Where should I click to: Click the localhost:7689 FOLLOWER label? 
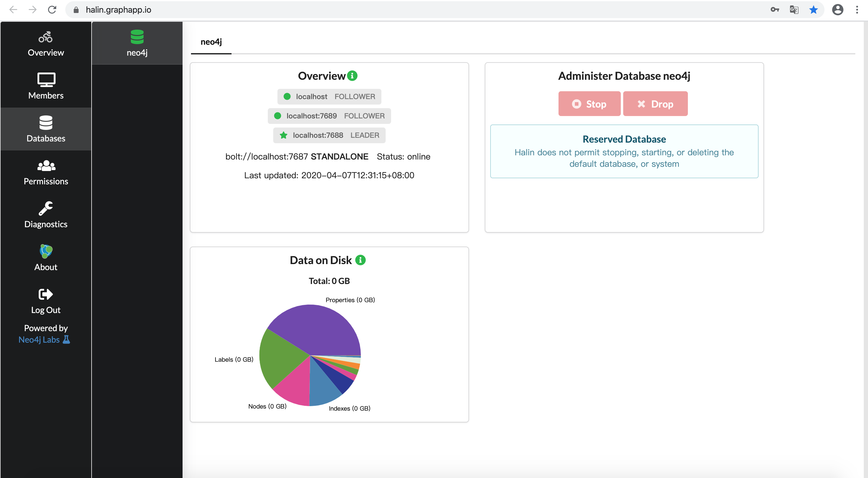coord(329,116)
